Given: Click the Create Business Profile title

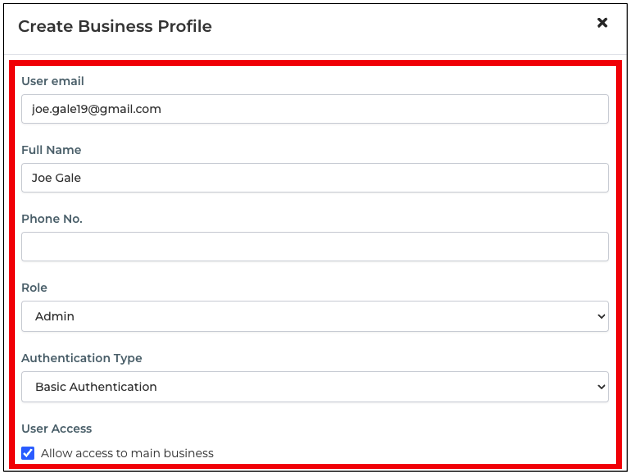Looking at the screenshot, I should pyautogui.click(x=115, y=27).
